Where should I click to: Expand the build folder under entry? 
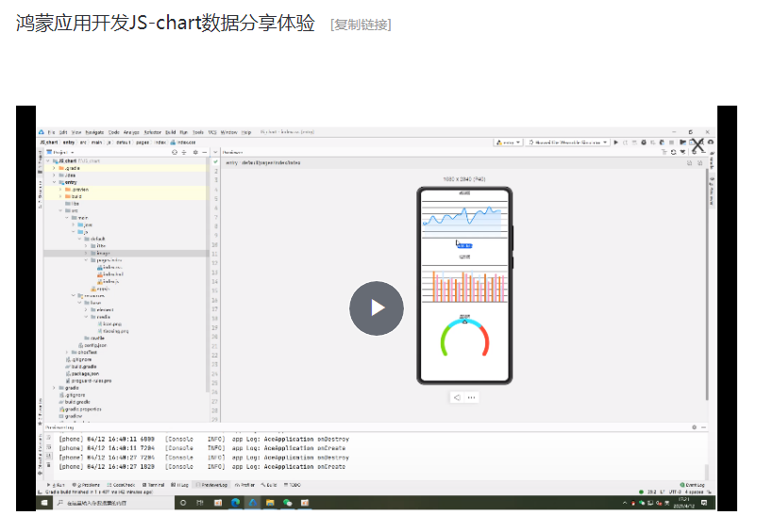[x=60, y=197]
